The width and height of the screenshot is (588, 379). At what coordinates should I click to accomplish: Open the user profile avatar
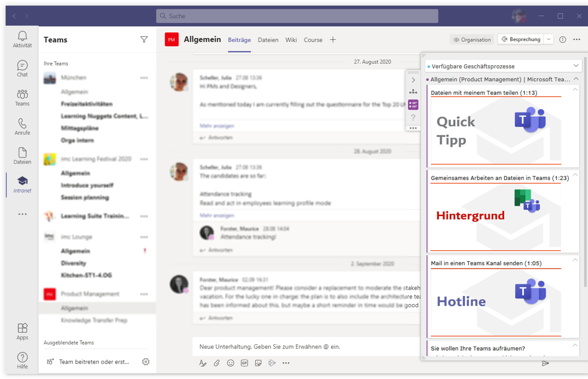(519, 16)
